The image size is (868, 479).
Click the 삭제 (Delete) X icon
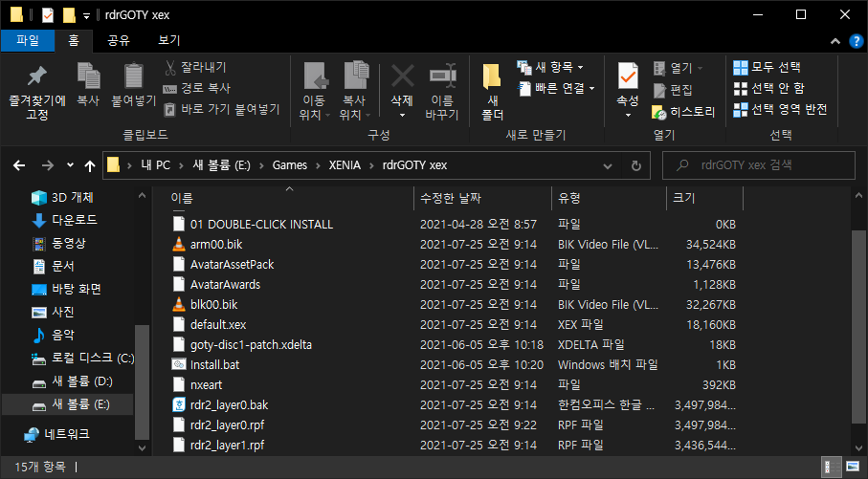[403, 76]
